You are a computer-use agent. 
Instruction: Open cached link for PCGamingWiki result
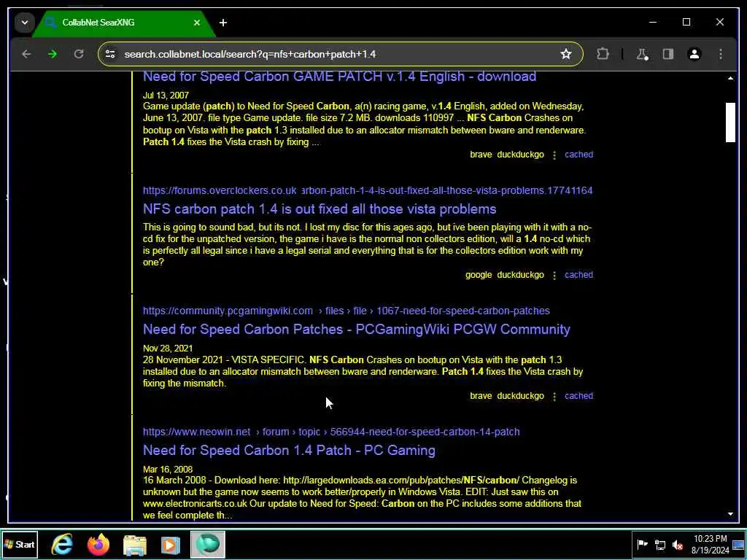pos(578,396)
